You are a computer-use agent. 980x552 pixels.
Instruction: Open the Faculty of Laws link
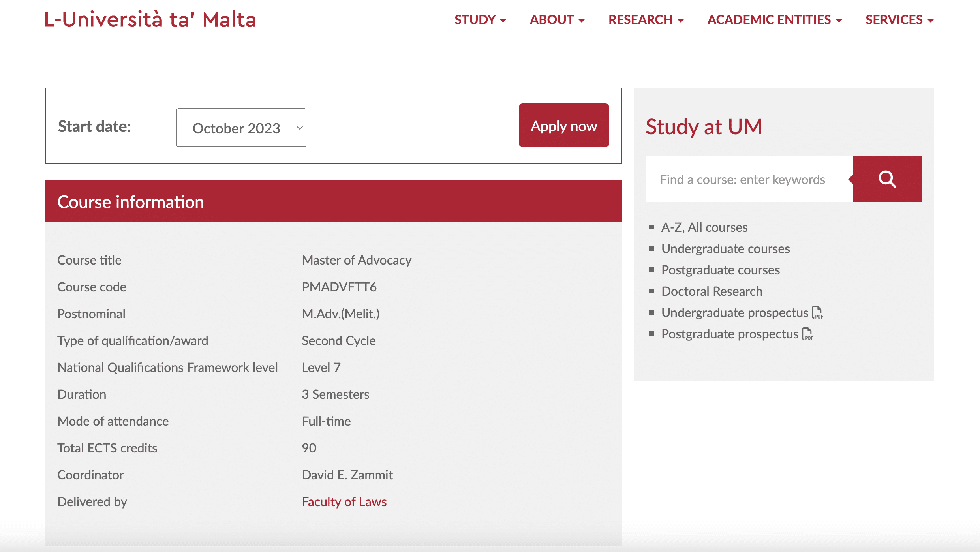[x=344, y=501]
